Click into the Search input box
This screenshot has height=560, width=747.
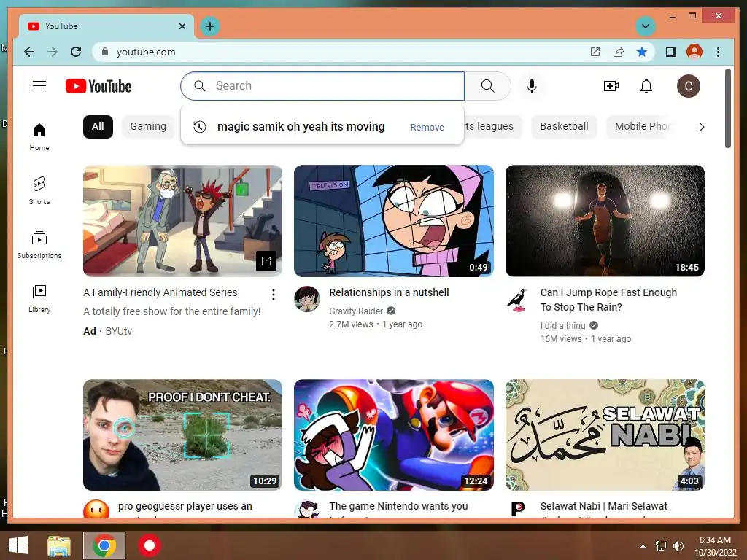pyautogui.click(x=322, y=86)
